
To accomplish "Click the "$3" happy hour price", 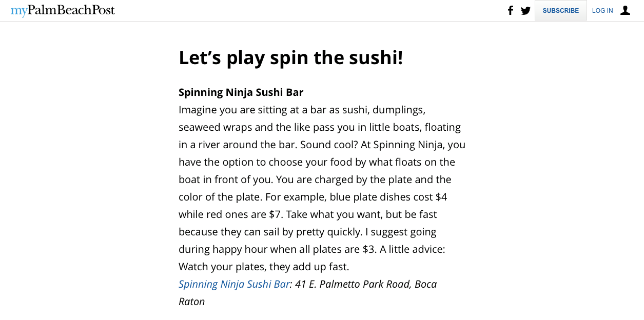I will coord(369,249).
